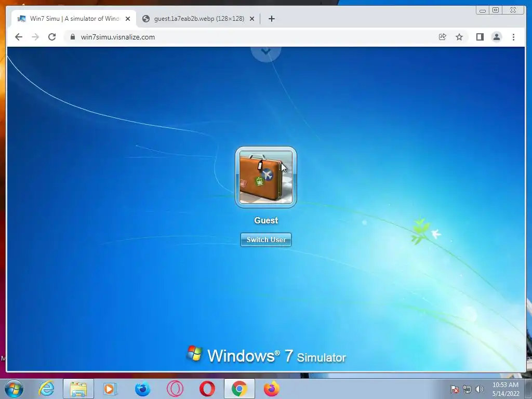Open red Opera browser on taskbar

click(x=207, y=389)
